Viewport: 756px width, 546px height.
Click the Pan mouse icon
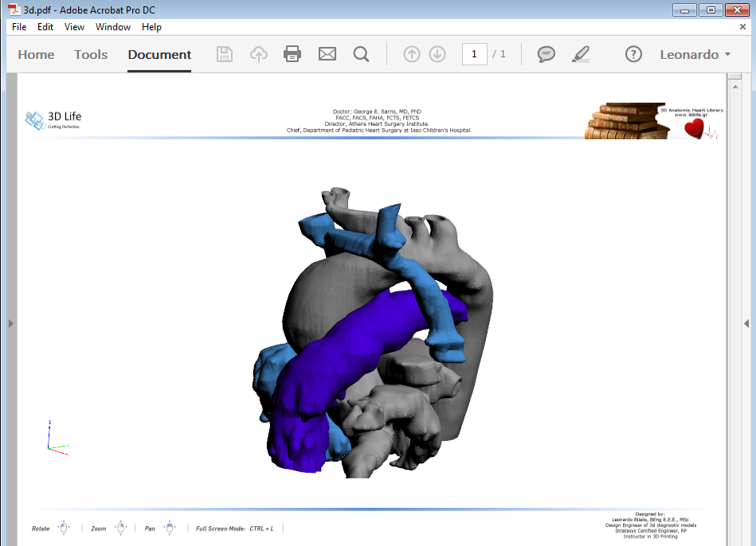(x=169, y=528)
